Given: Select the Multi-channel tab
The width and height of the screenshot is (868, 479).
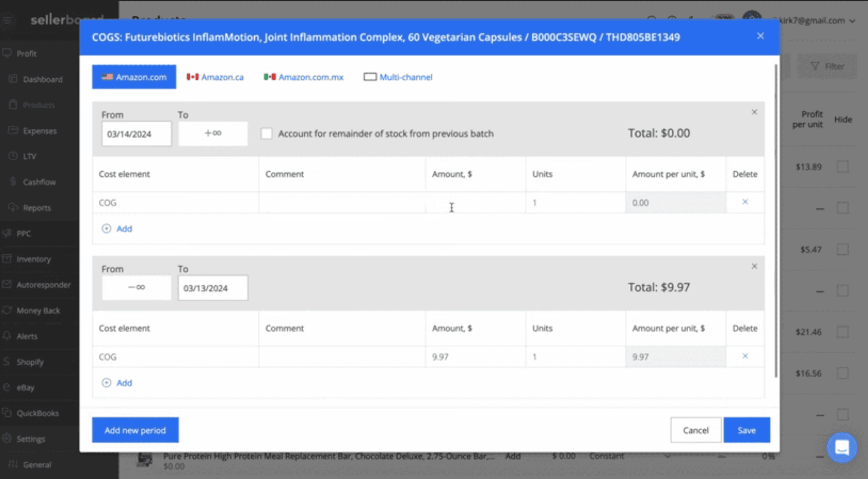Looking at the screenshot, I should pos(398,77).
